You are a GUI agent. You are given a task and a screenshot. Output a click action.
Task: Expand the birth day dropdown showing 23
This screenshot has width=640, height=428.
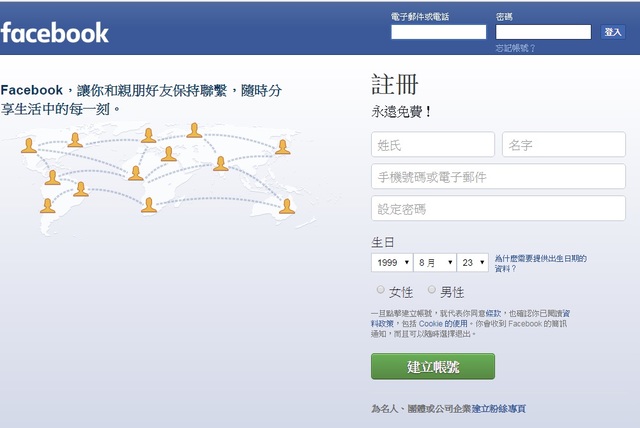coord(472,263)
